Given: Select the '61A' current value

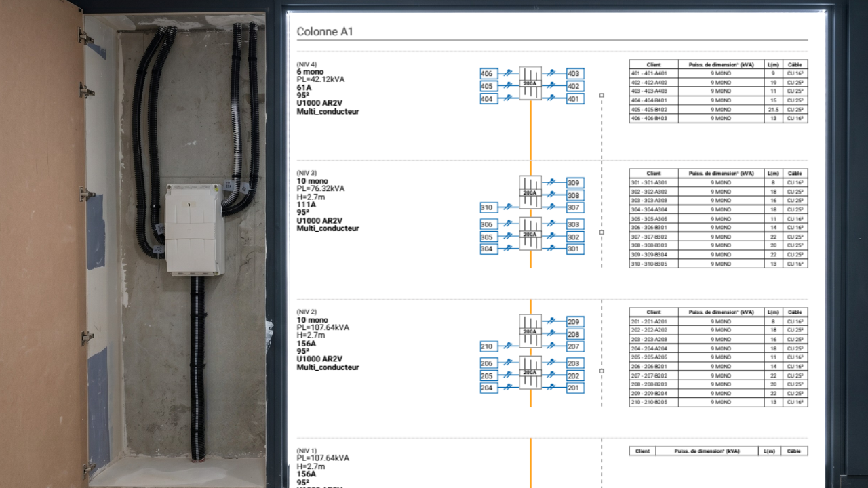Looking at the screenshot, I should coord(304,87).
